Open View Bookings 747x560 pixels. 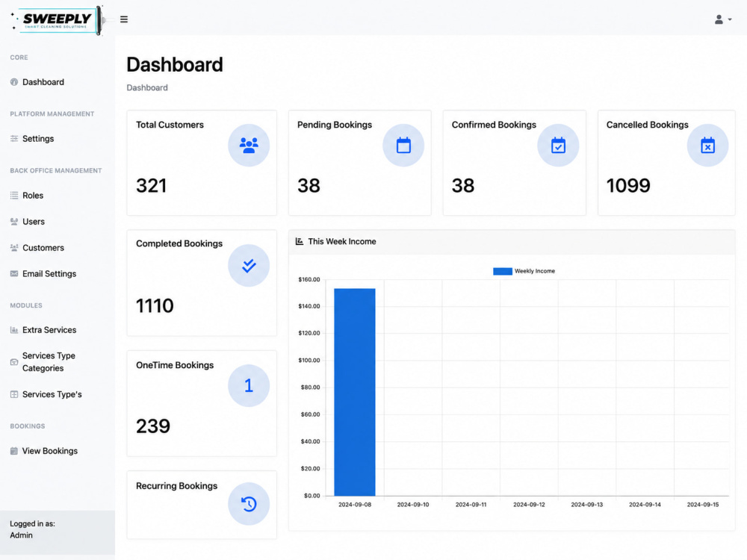[x=49, y=451]
